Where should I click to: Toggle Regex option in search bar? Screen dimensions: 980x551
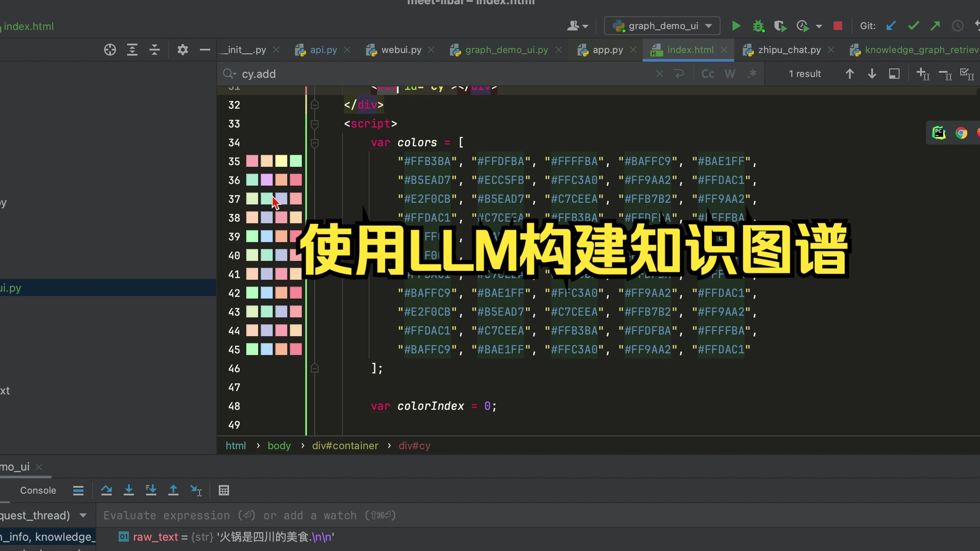pos(752,74)
